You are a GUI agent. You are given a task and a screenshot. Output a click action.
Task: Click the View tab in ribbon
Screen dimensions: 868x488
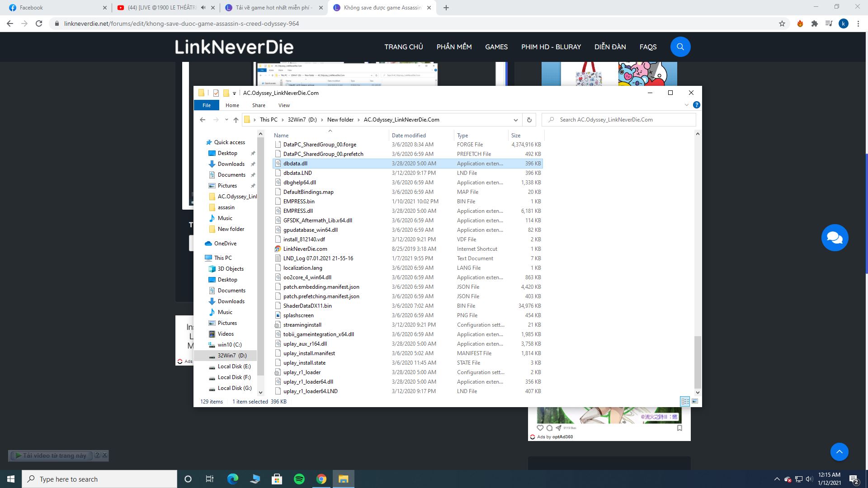coord(284,105)
